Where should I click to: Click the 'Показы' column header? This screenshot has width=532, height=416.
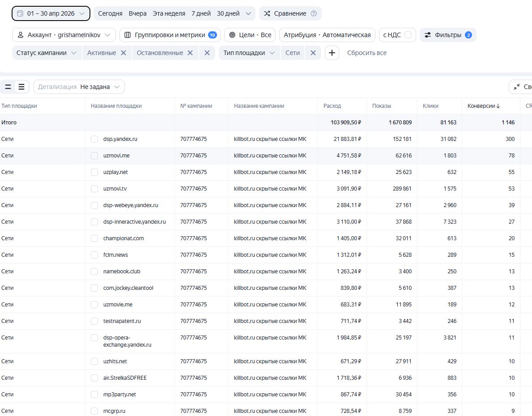382,106
